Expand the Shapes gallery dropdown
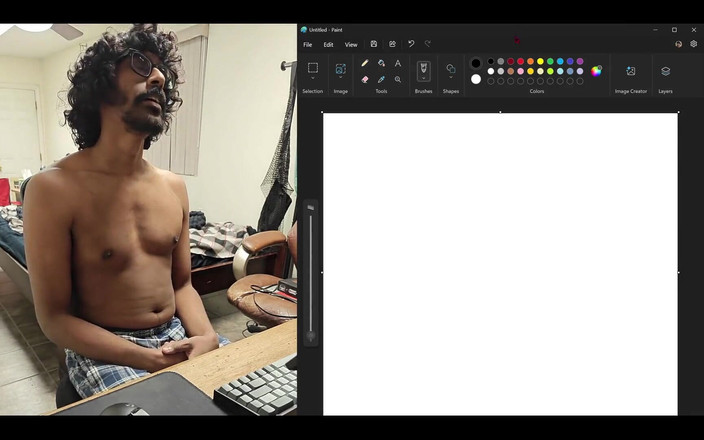The width and height of the screenshot is (704, 440). 451,78
